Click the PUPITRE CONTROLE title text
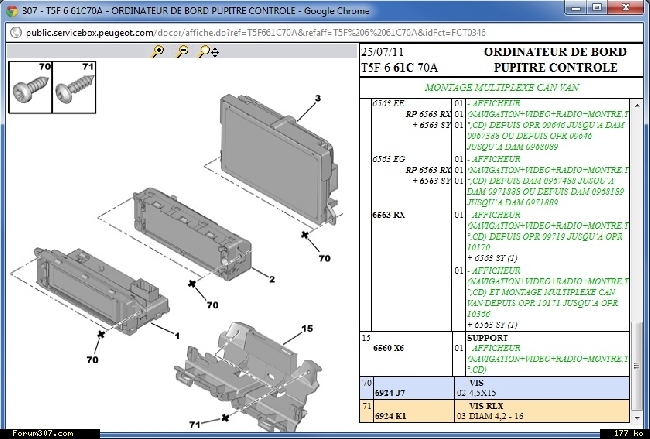Screen dimensions: 650x439 pyautogui.click(x=555, y=68)
